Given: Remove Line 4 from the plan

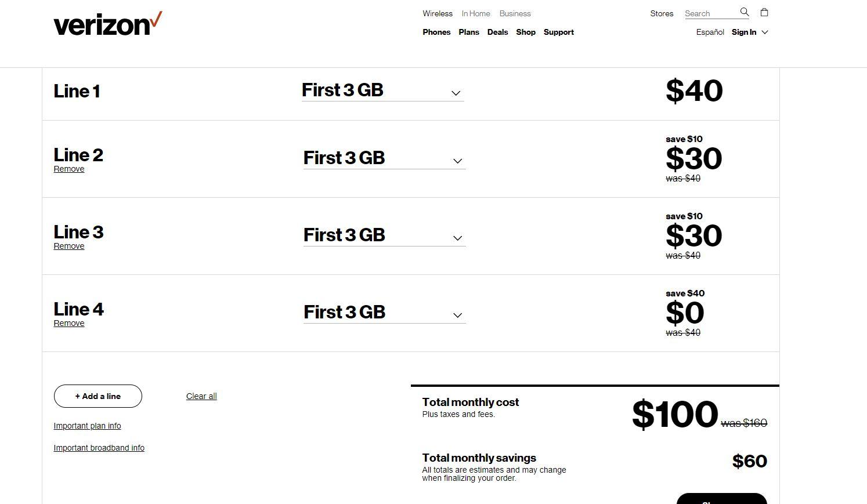Looking at the screenshot, I should click(x=69, y=324).
